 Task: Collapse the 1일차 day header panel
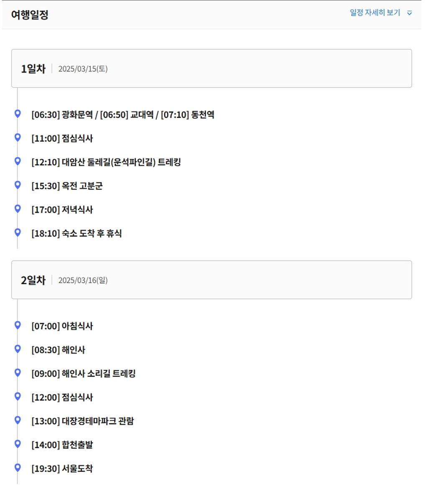point(211,69)
